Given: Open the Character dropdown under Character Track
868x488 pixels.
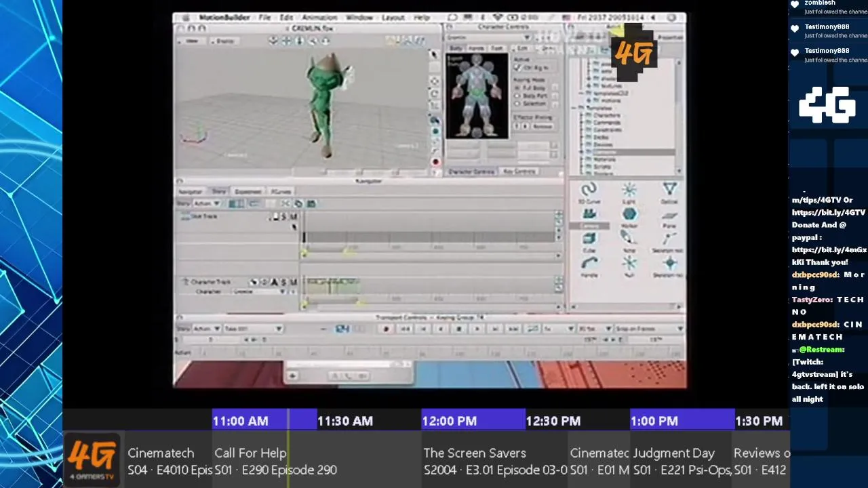Looking at the screenshot, I should click(258, 291).
